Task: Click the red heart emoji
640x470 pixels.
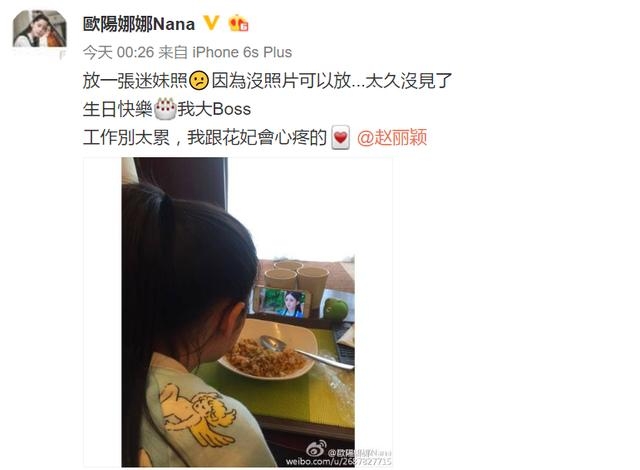Action: [340, 137]
